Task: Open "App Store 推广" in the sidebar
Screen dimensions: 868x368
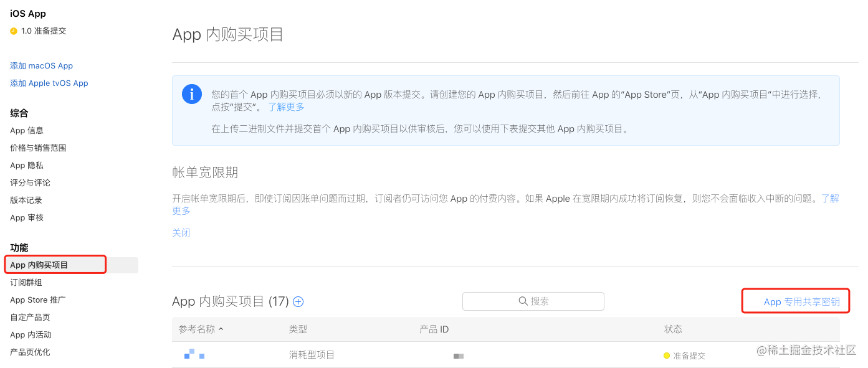Action: click(37, 300)
